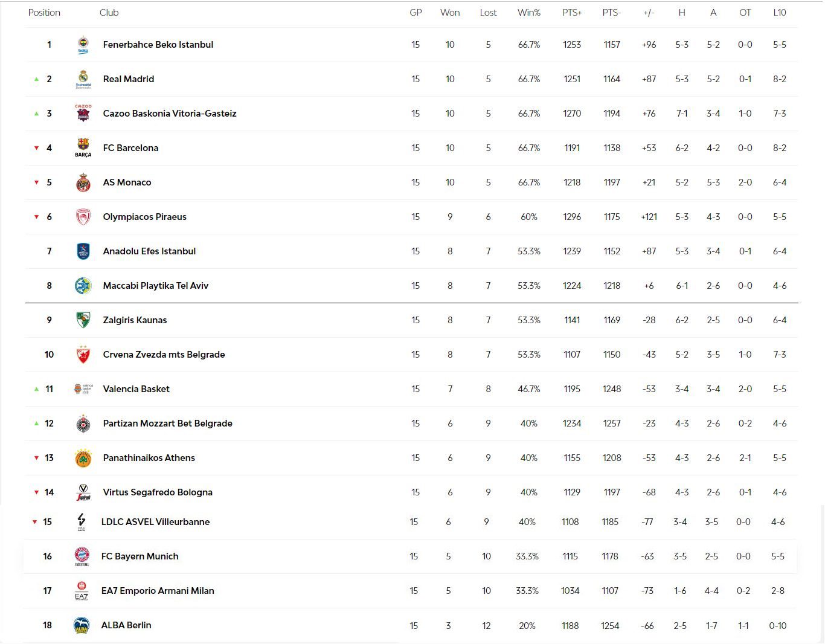The image size is (825, 644).
Task: Sort table by the PTS+ column header
Action: click(572, 13)
